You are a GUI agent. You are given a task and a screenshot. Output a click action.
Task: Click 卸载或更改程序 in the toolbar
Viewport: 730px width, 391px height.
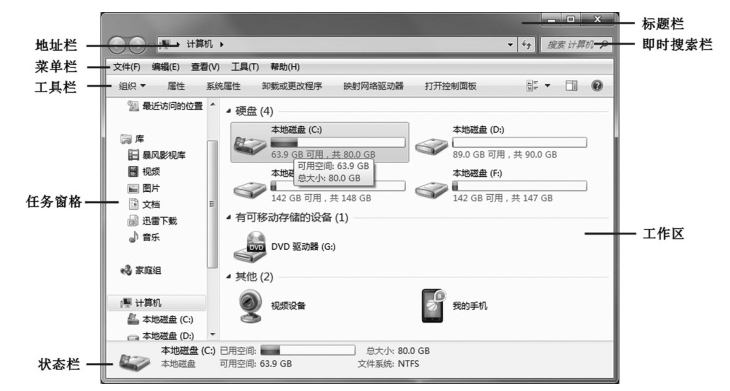(292, 86)
